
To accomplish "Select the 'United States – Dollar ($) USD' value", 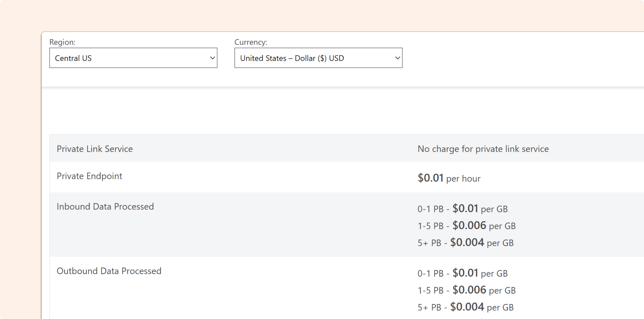I will pos(292,58).
